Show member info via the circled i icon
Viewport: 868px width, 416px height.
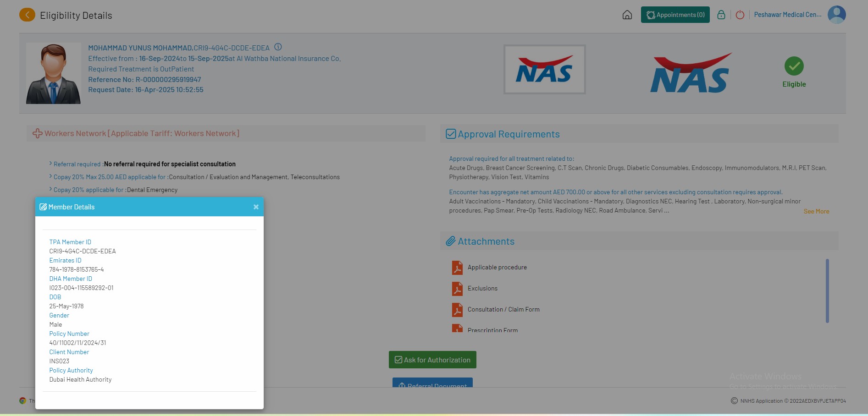278,47
